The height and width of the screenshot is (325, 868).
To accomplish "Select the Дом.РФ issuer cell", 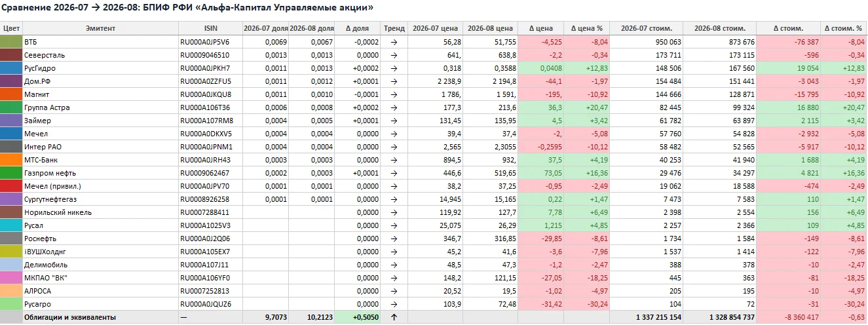I will (x=100, y=81).
